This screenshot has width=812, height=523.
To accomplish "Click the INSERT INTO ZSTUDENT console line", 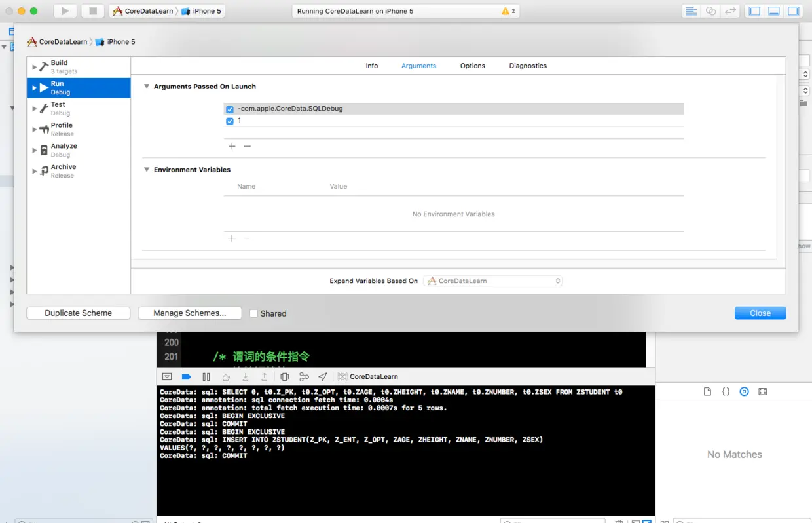I will 352,440.
